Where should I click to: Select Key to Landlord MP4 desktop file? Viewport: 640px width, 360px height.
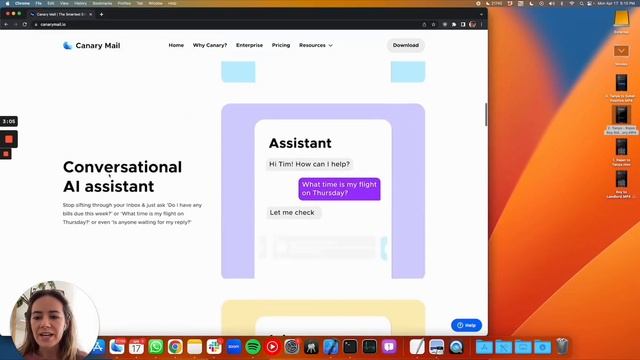[x=621, y=184]
